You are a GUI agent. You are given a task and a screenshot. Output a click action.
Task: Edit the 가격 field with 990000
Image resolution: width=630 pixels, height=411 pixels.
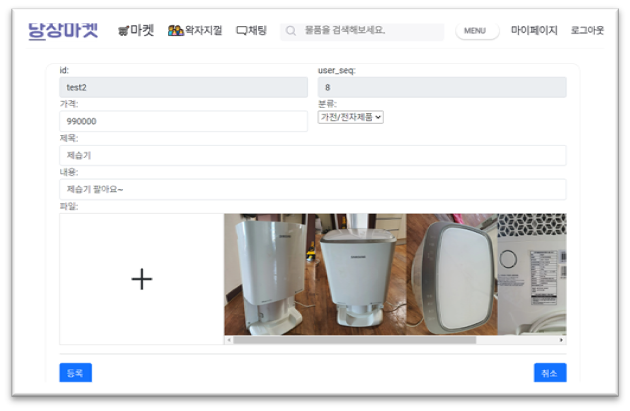tap(183, 121)
